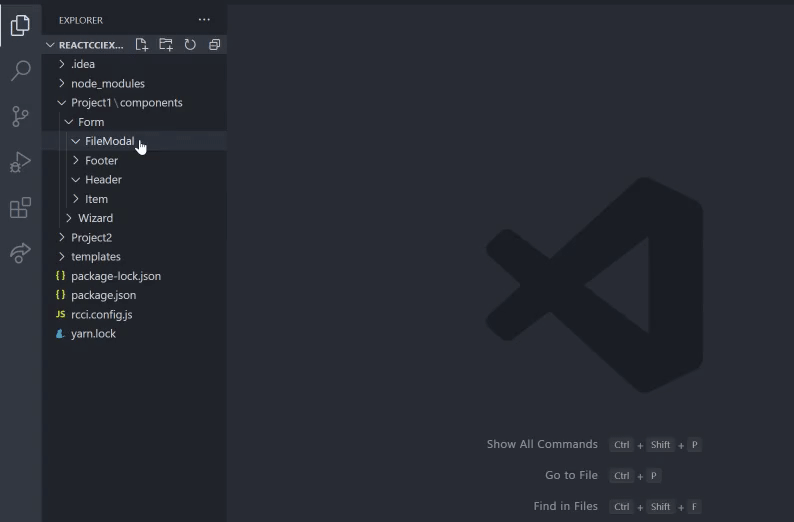Screen dimensions: 794x522
Task: Refresh the Explorer file tree
Action: pos(190,45)
